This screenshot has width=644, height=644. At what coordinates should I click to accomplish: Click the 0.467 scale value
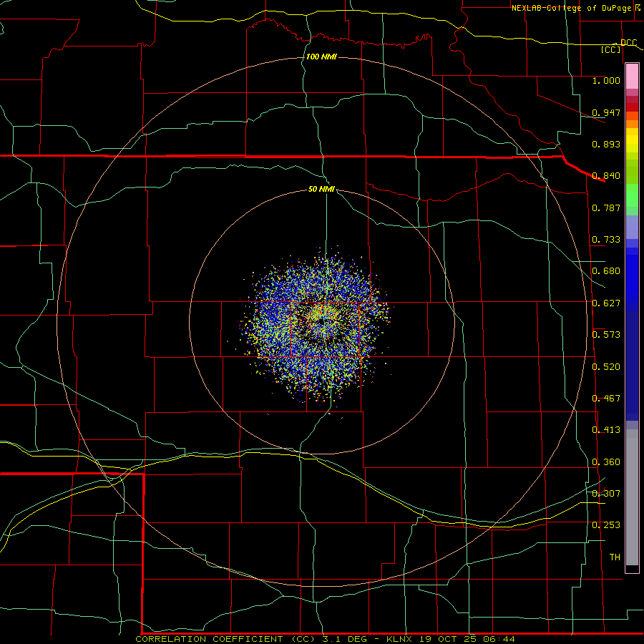606,399
